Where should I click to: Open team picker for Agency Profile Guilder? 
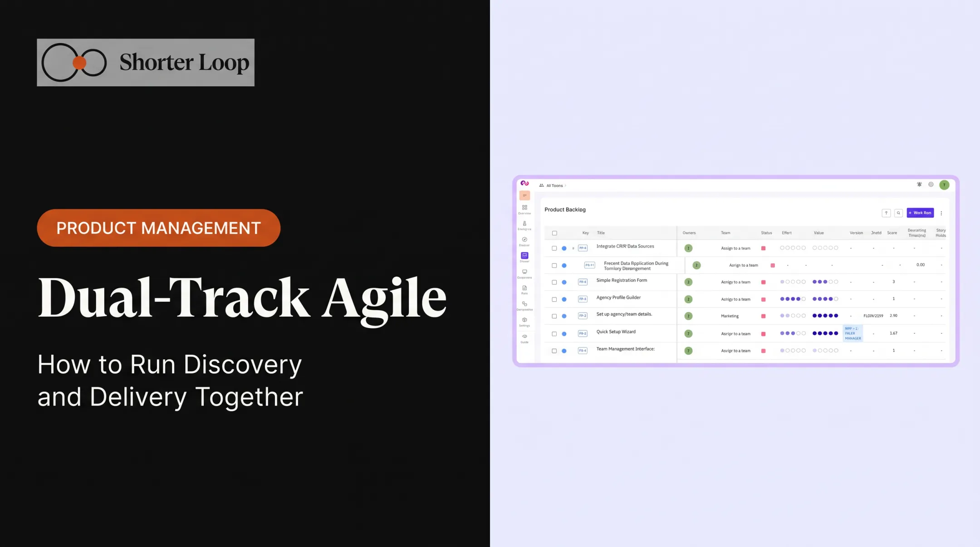735,299
